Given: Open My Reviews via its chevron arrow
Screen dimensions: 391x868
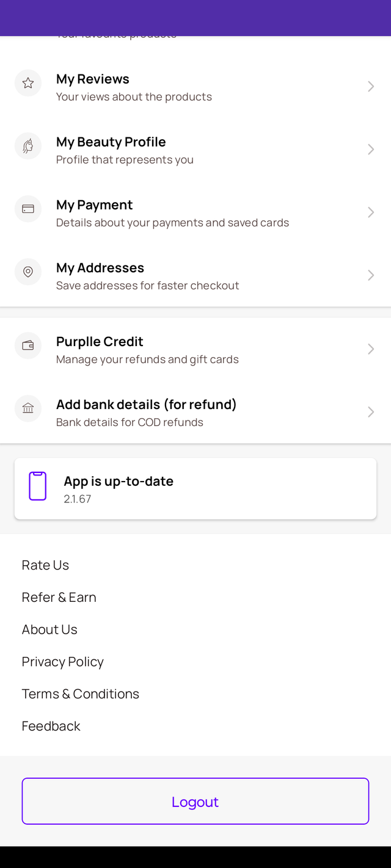Looking at the screenshot, I should (x=371, y=87).
